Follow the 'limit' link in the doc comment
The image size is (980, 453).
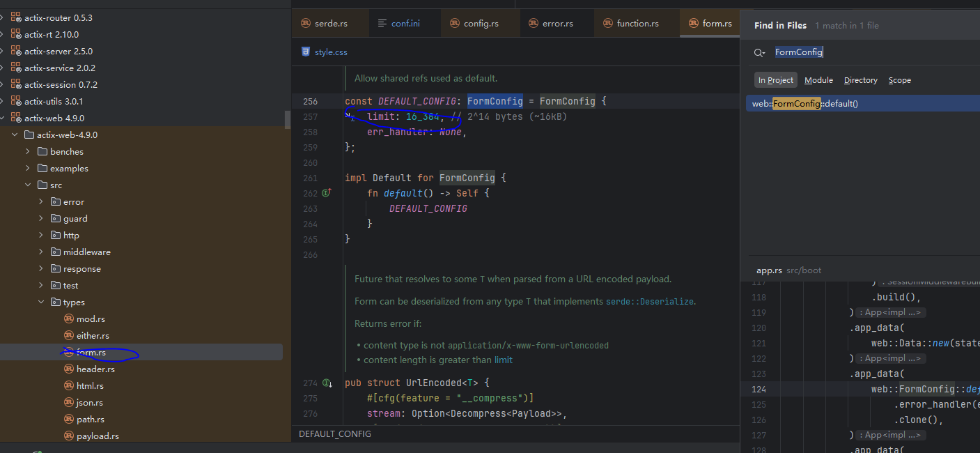pos(504,360)
